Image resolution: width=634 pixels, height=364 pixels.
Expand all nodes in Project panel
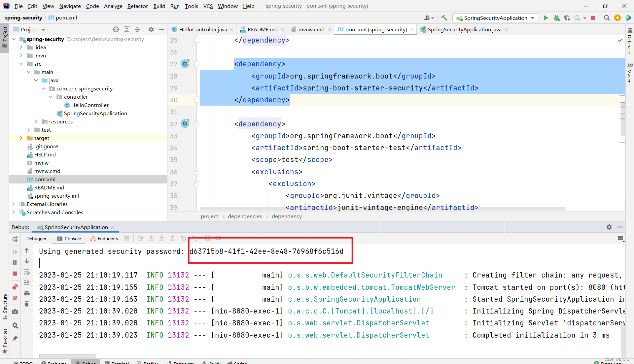coord(127,29)
